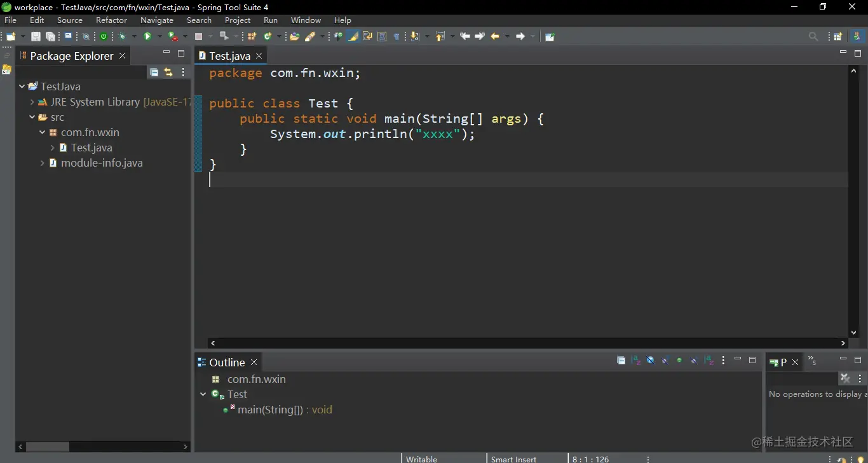This screenshot has width=868, height=463.
Task: Jump to previous annotation icon
Action: [440, 37]
